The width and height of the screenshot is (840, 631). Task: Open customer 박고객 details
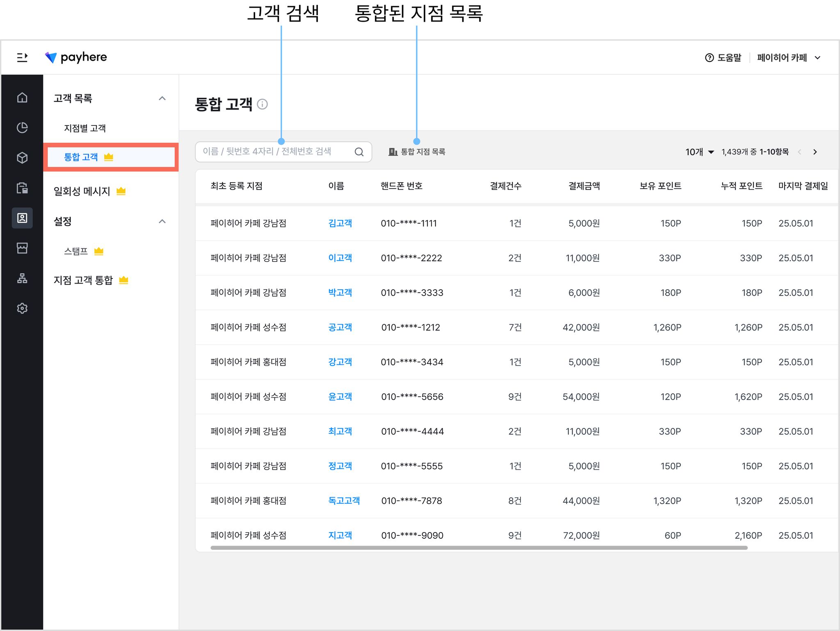pos(340,293)
